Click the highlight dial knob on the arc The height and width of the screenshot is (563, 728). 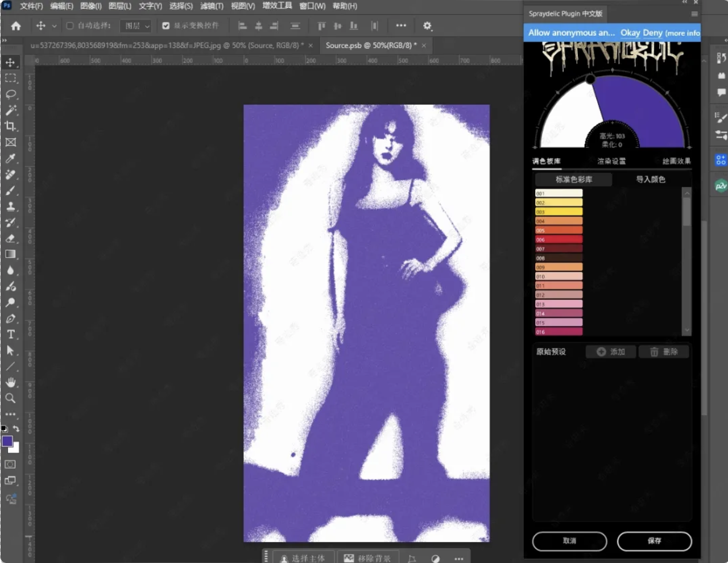point(590,80)
